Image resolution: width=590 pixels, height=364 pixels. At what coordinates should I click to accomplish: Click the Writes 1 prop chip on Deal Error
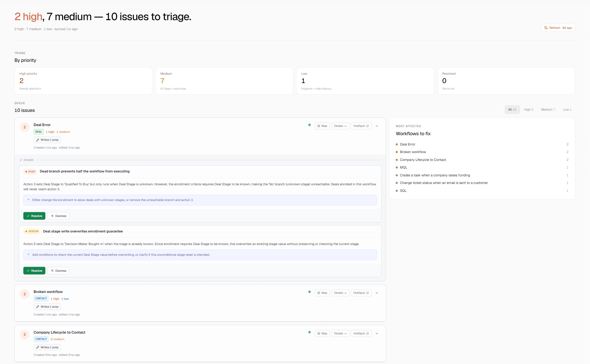[x=47, y=140]
